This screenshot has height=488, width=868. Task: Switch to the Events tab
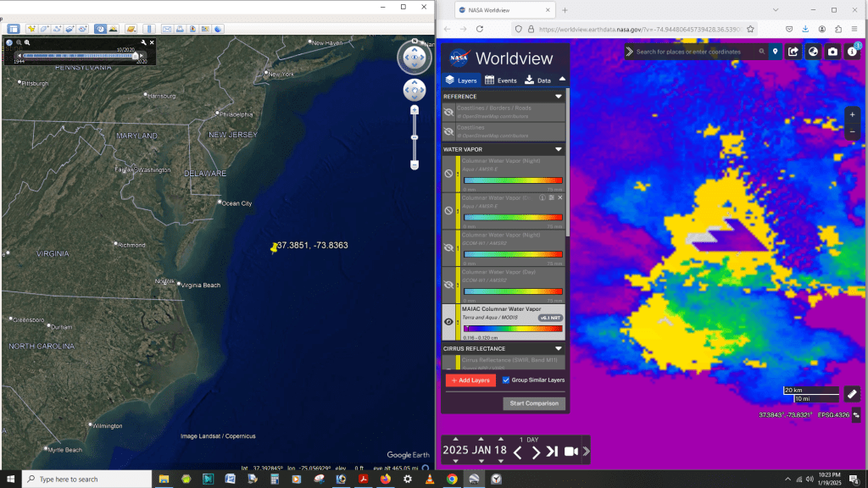[500, 80]
